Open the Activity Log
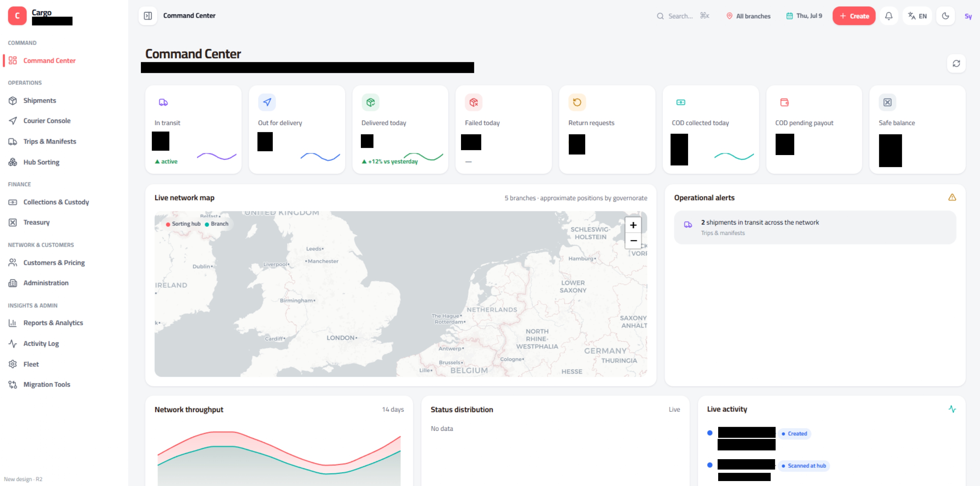This screenshot has width=980, height=486. coord(64,344)
